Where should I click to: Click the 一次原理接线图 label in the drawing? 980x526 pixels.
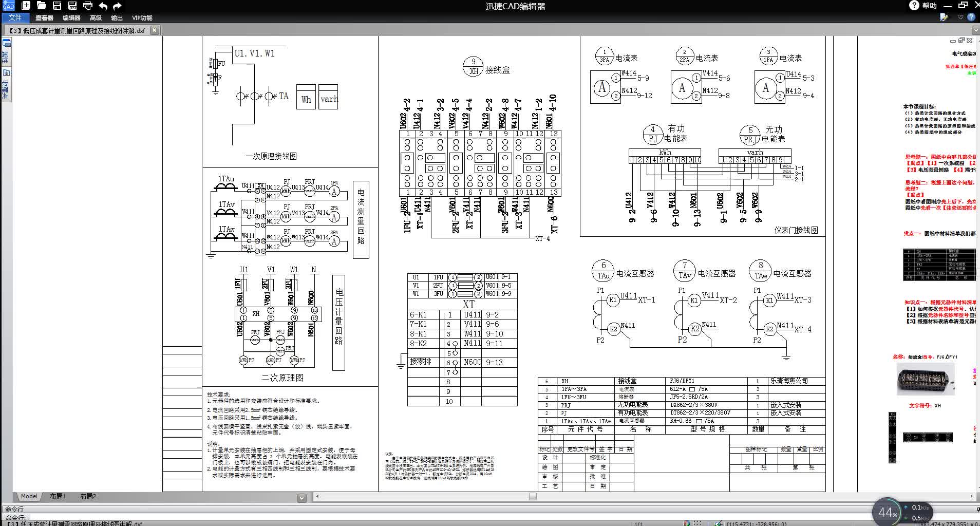pyautogui.click(x=271, y=156)
